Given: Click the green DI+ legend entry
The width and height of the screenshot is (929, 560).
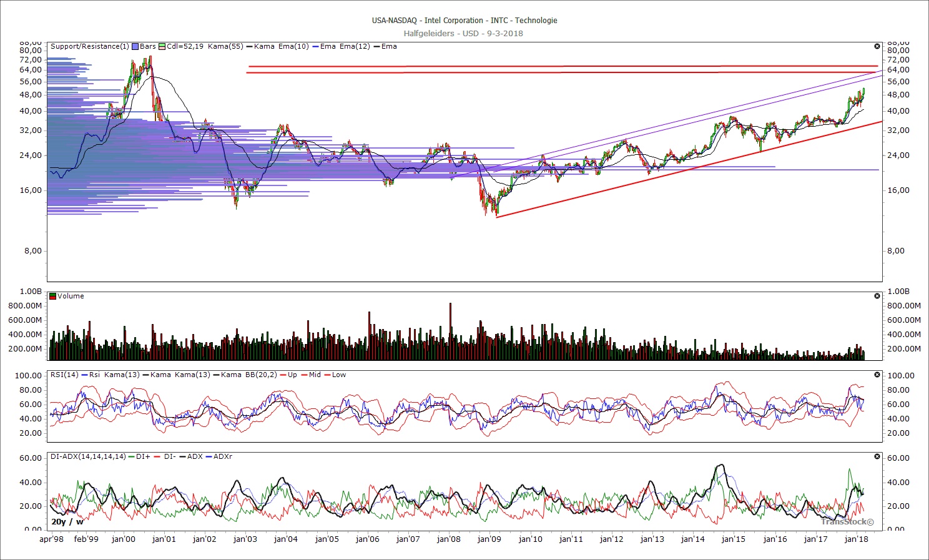Looking at the screenshot, I should point(139,456).
